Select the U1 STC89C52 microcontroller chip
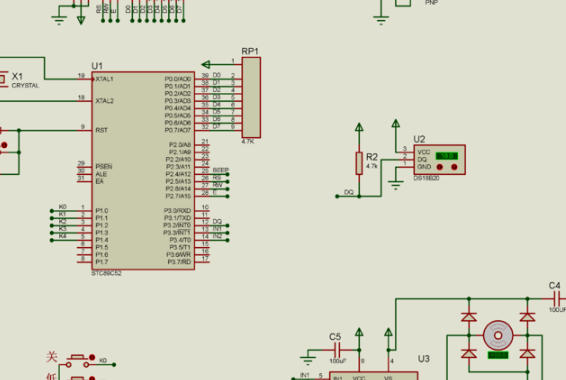 pos(143,171)
